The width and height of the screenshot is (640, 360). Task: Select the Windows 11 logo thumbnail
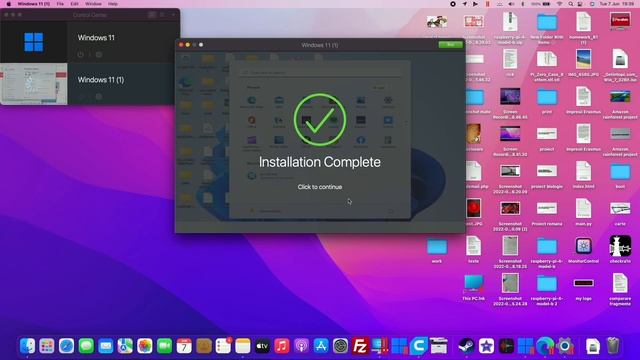(33, 42)
